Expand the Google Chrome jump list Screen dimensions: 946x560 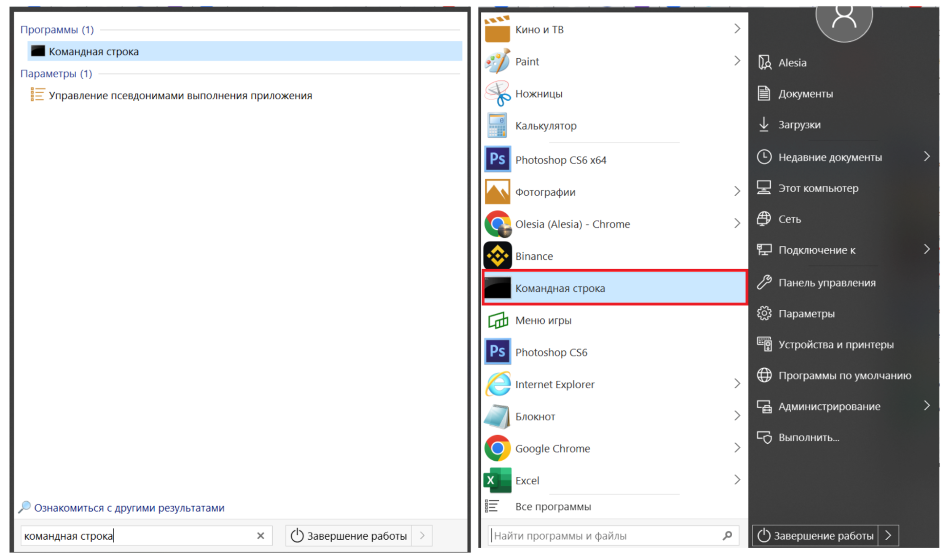(737, 448)
